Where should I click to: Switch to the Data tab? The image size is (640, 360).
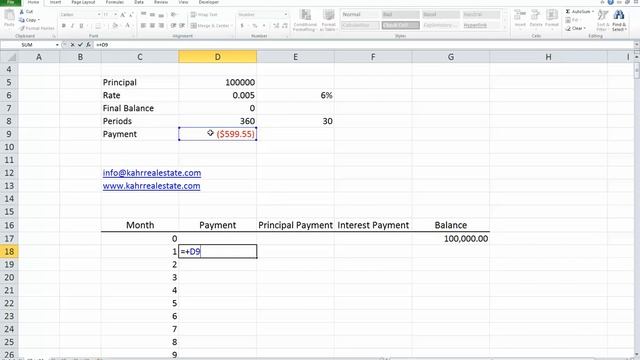[x=139, y=2]
